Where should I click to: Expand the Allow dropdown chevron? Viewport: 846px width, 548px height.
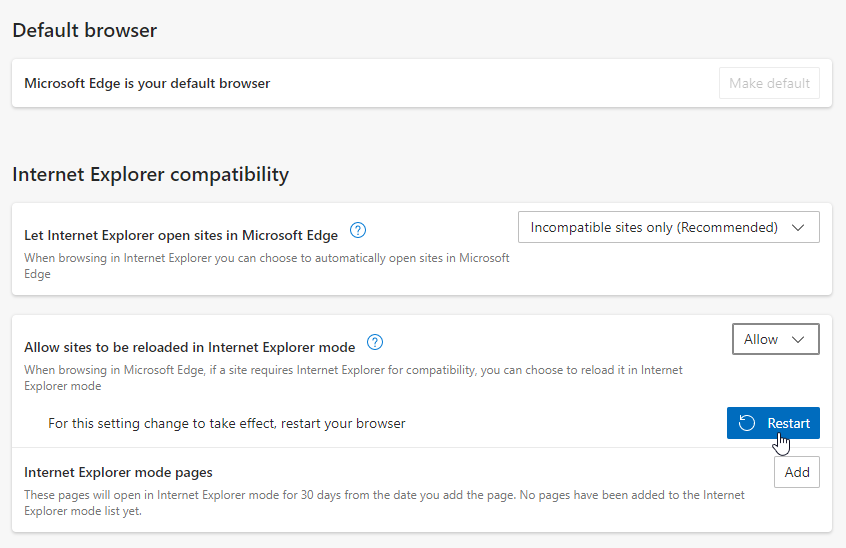point(798,339)
